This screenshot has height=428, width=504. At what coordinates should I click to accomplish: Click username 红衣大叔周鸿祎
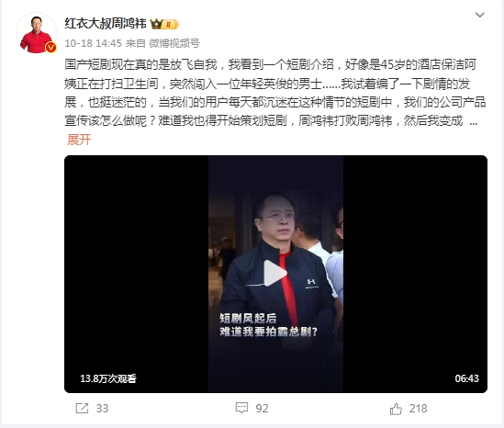(106, 24)
